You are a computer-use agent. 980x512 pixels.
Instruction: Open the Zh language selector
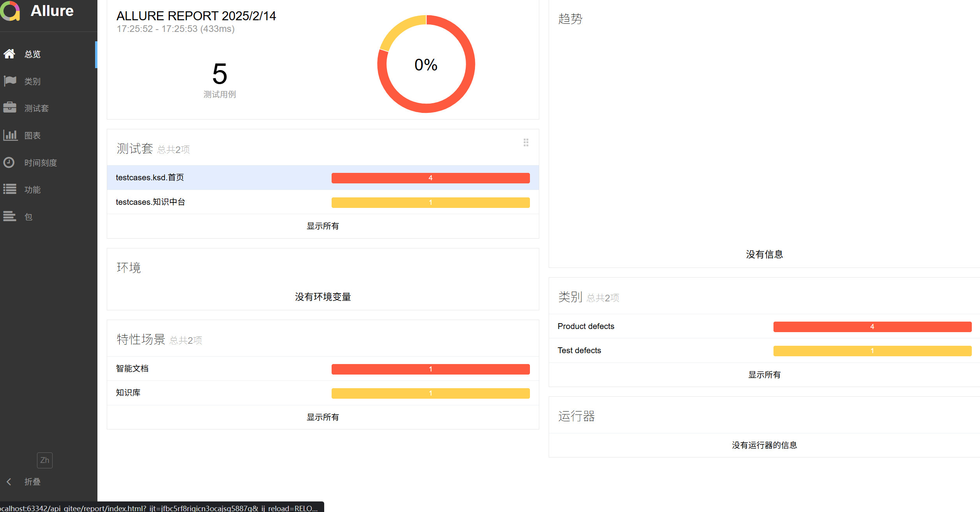pyautogui.click(x=44, y=460)
